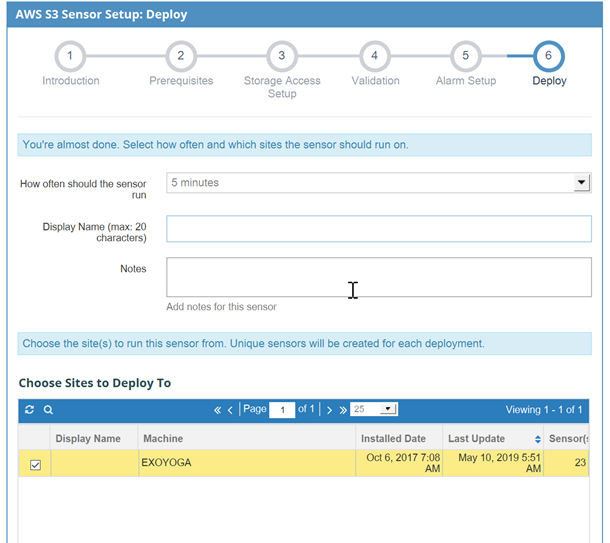Click the Display Name input field

coord(379,229)
